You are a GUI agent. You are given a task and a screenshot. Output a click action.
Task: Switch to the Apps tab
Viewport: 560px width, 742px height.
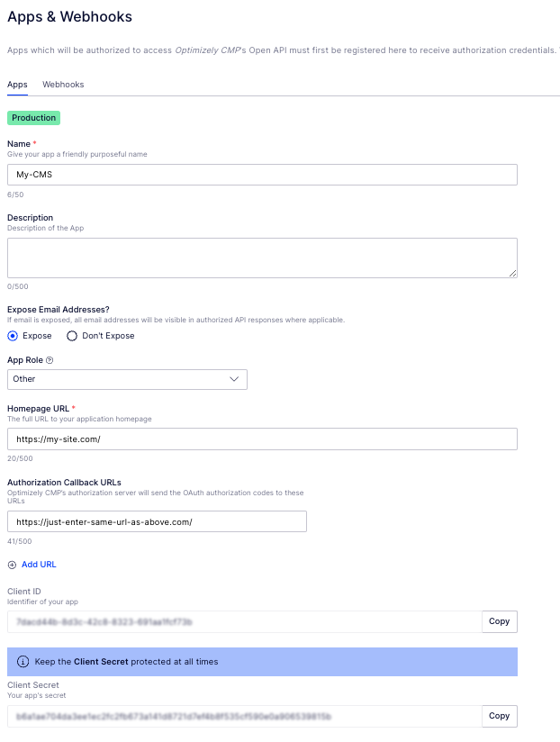(x=17, y=85)
